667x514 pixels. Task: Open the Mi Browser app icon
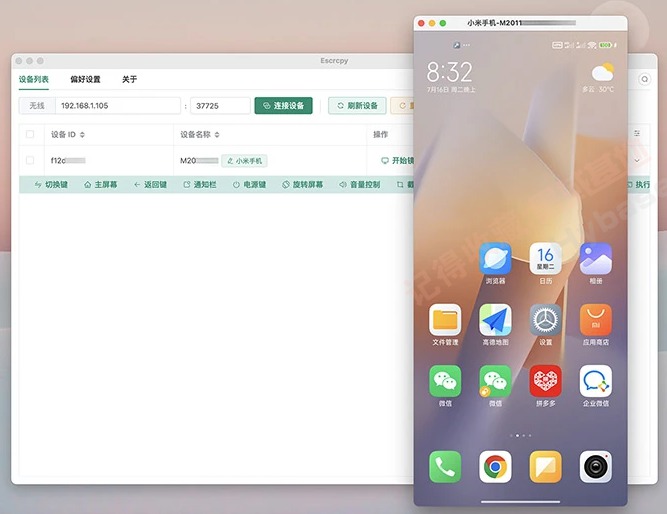click(495, 259)
